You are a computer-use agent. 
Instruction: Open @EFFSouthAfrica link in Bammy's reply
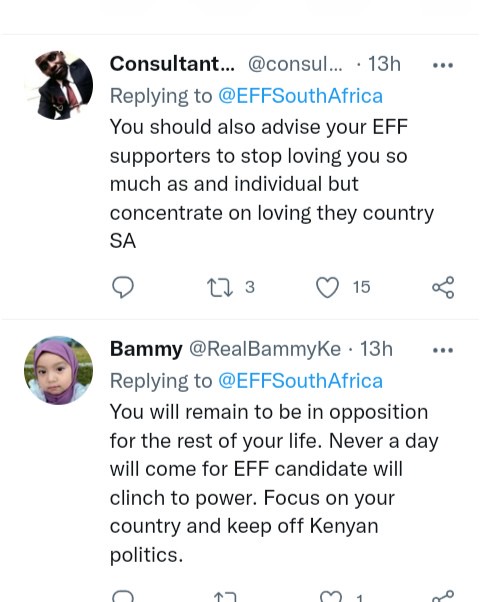coord(300,381)
